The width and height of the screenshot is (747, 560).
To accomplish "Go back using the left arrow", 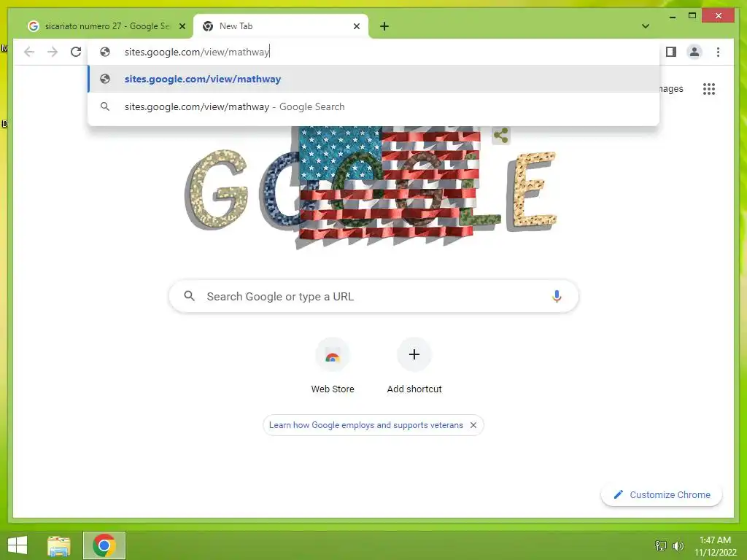I will [29, 52].
